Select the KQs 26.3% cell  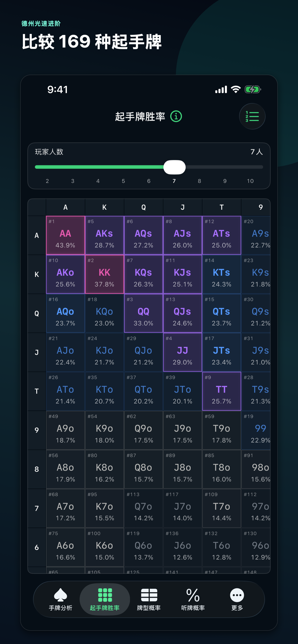(x=143, y=274)
